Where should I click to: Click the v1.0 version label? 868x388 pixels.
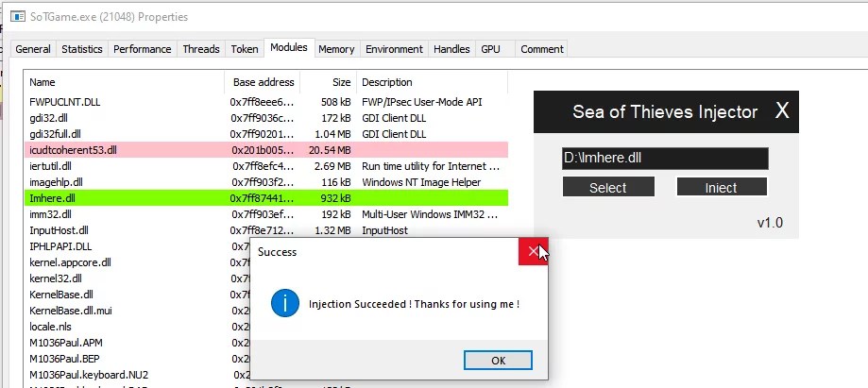click(770, 223)
